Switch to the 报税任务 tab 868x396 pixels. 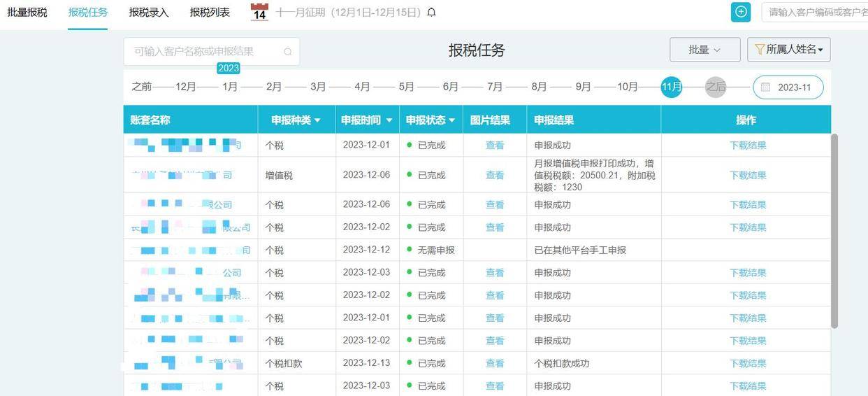(88, 12)
